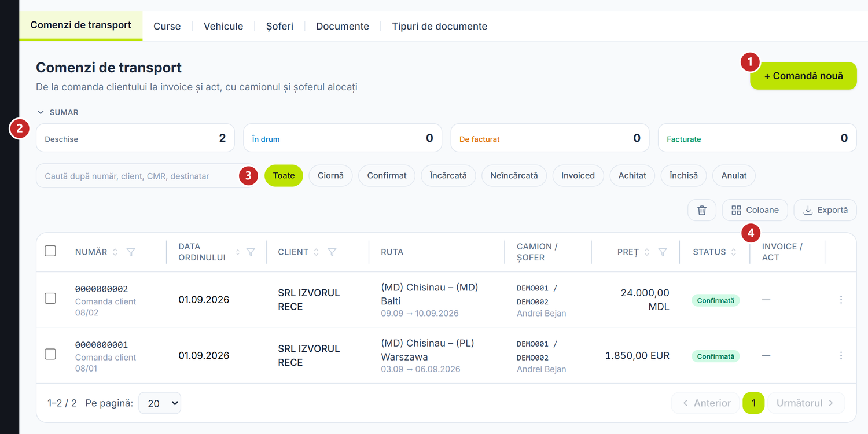Open Tipuri de documente tab

440,26
